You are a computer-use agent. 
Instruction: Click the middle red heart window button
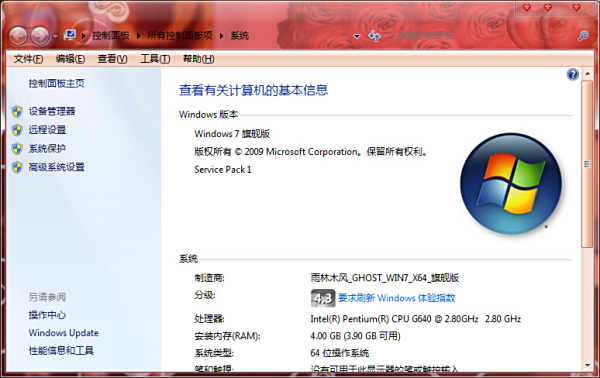548,7
